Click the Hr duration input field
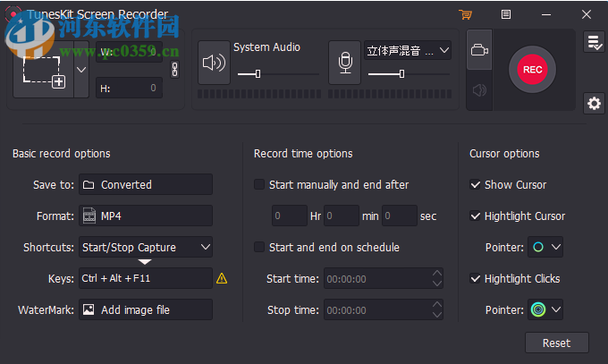The height and width of the screenshot is (364, 608). click(x=290, y=216)
